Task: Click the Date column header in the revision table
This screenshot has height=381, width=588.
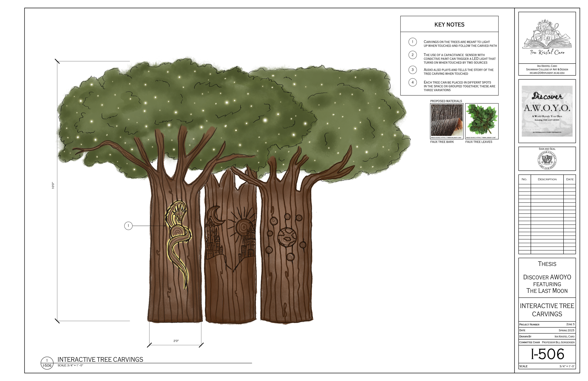Action: click(570, 179)
